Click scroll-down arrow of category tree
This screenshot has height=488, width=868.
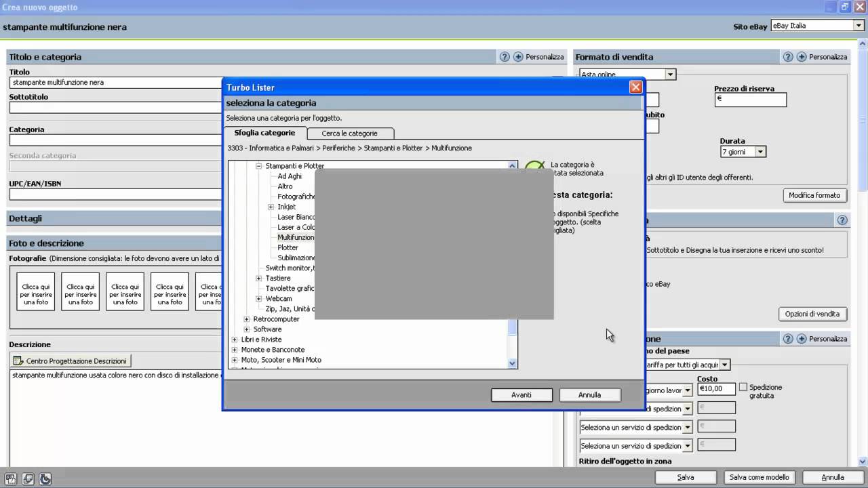513,363
